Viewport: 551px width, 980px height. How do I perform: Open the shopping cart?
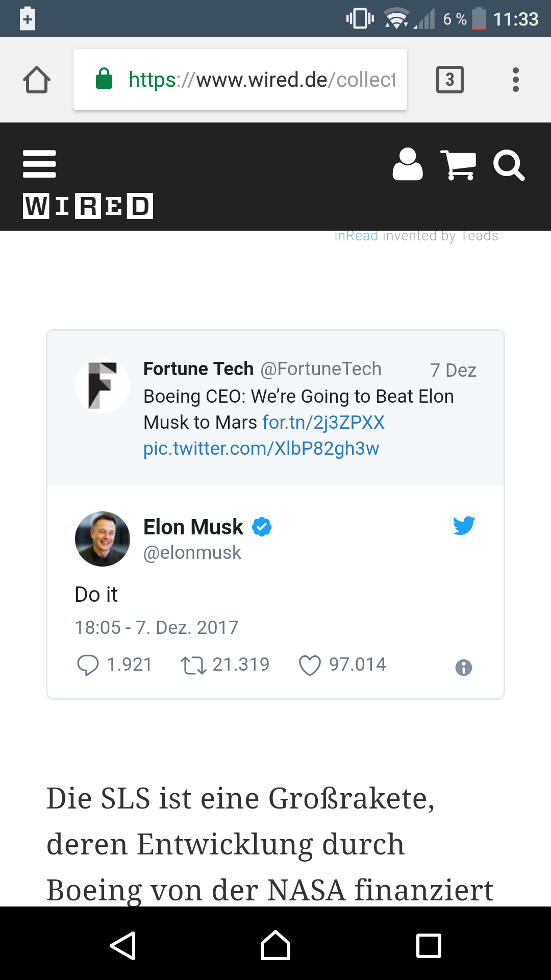pyautogui.click(x=458, y=165)
